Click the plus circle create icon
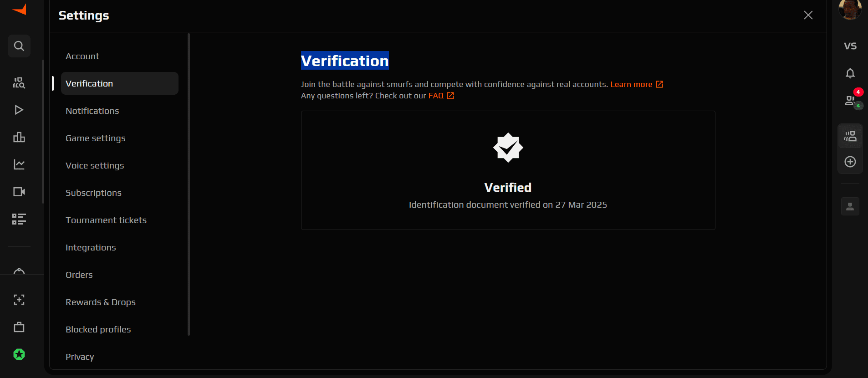 [x=850, y=162]
